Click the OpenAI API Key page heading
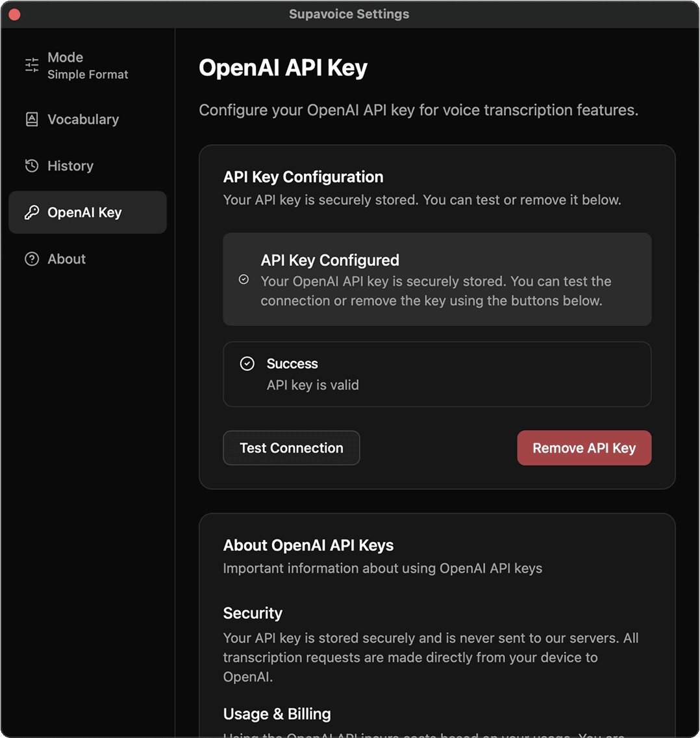This screenshot has height=738, width=700. click(283, 68)
